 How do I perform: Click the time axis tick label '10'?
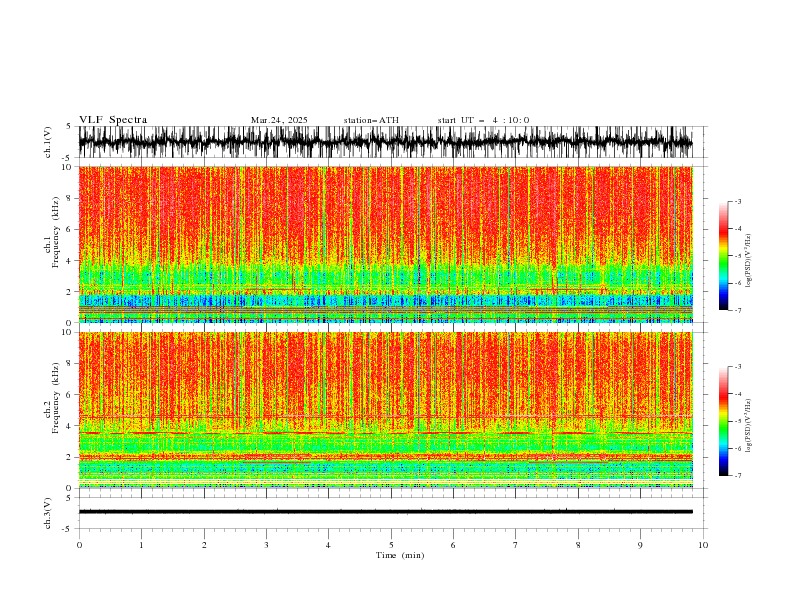coord(703,545)
